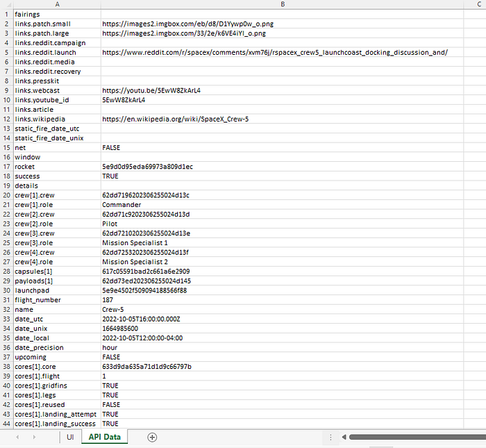
Task: Open the links.patch.small imgbox URL
Action: 188,24
